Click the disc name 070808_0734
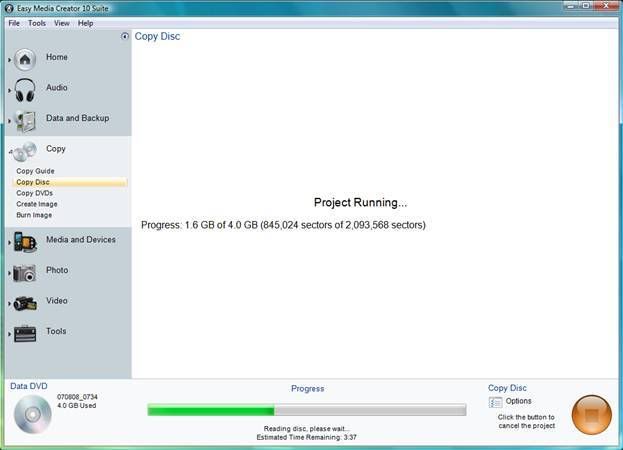 pyautogui.click(x=77, y=397)
